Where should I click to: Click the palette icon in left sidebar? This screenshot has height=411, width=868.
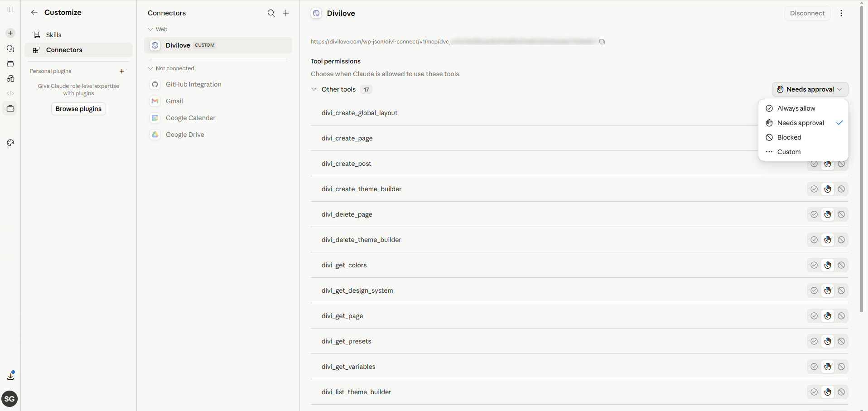(x=10, y=143)
